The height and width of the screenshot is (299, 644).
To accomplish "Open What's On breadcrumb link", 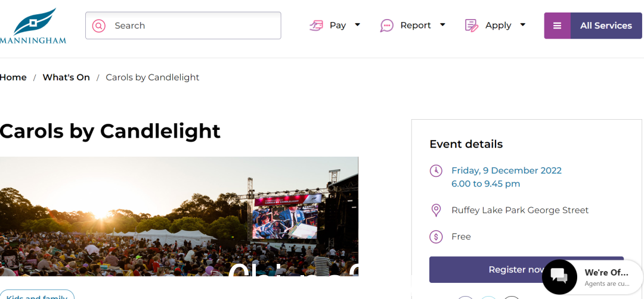I will click(66, 77).
